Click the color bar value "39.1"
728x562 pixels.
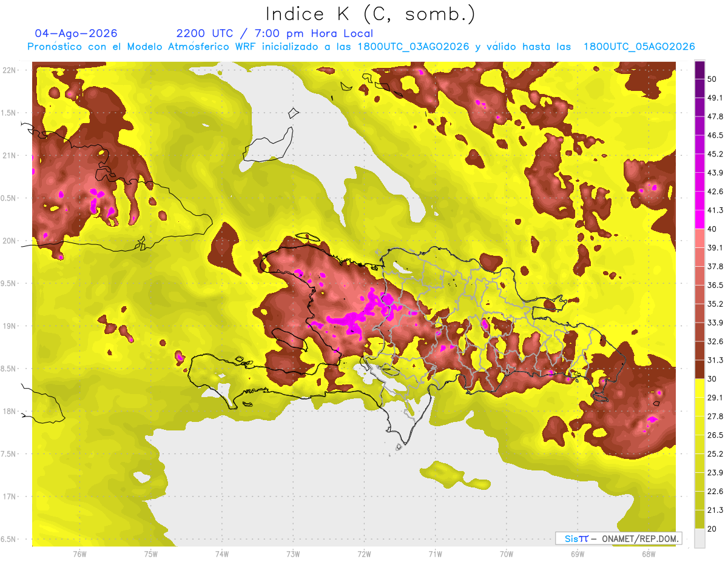(x=715, y=248)
